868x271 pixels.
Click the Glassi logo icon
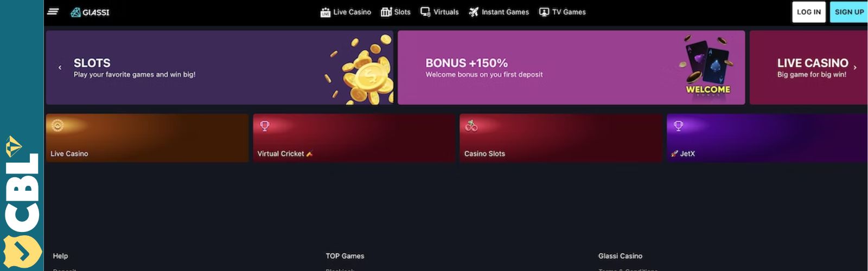click(x=76, y=12)
